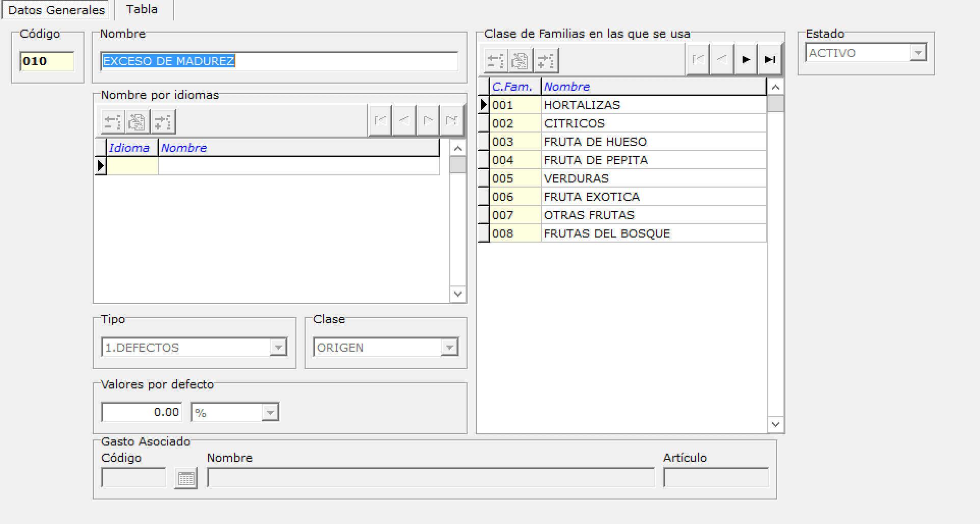Select the CITRICOS row in the families list
The width and height of the screenshot is (980, 524).
click(574, 123)
